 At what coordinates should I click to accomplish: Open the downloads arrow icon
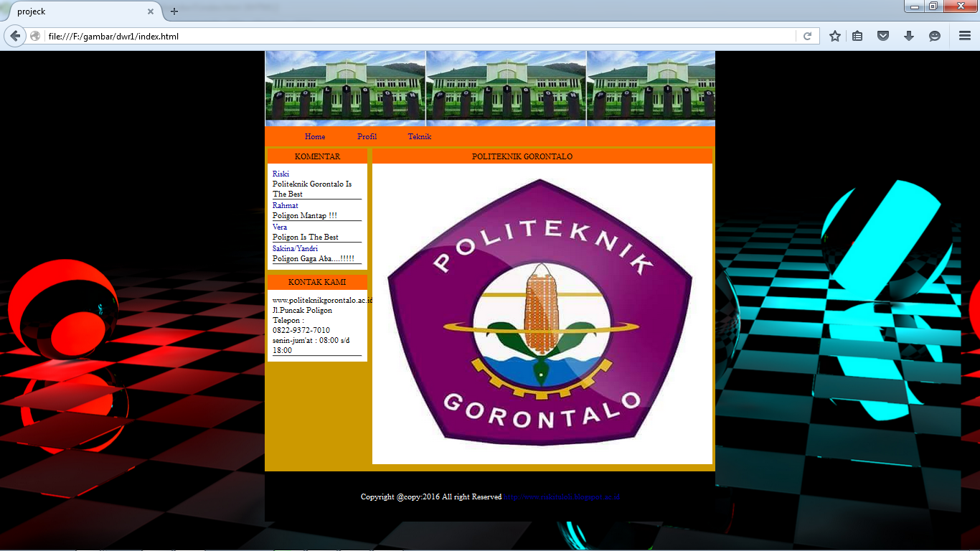(x=909, y=36)
